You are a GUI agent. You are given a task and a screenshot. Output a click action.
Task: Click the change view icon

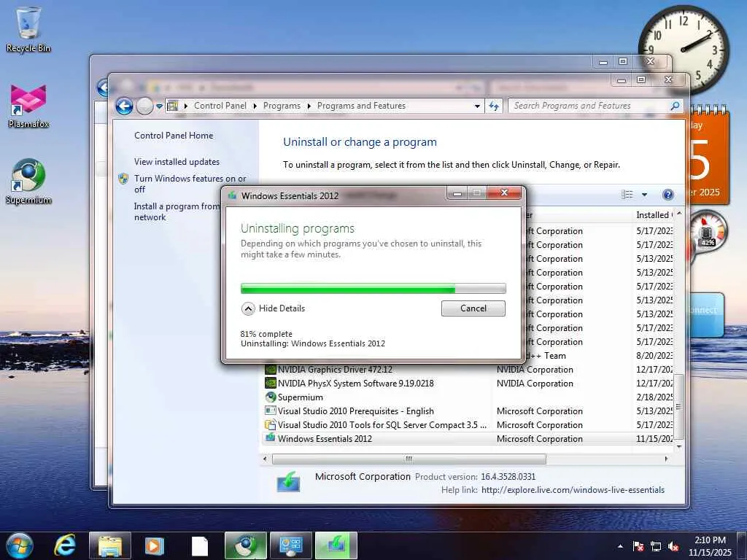click(627, 194)
